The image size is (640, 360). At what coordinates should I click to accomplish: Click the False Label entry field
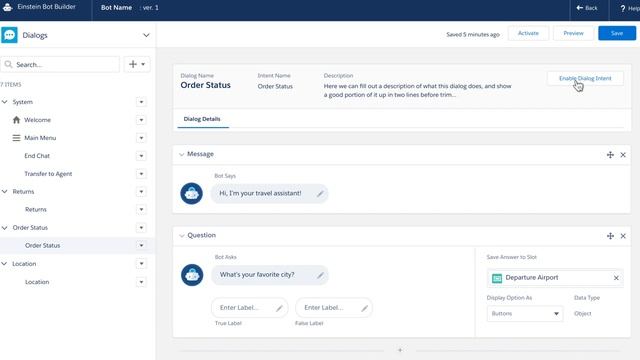(334, 308)
